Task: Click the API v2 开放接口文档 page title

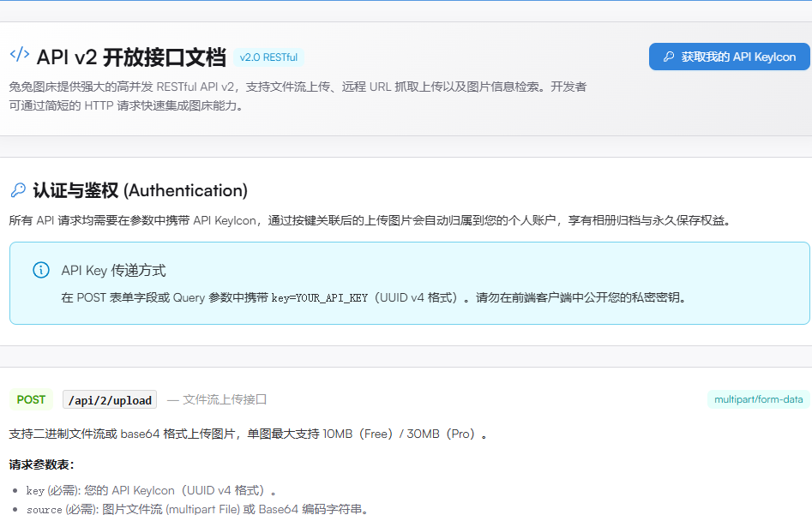Action: pyautogui.click(x=131, y=57)
